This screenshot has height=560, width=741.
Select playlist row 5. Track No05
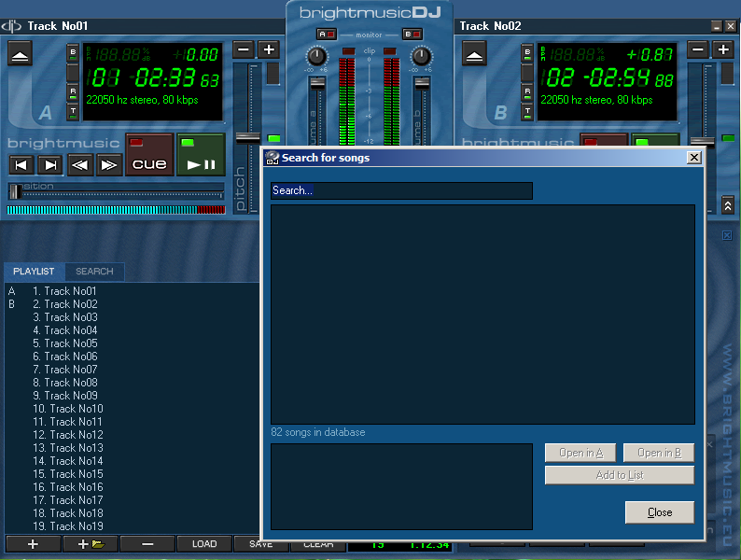point(132,343)
